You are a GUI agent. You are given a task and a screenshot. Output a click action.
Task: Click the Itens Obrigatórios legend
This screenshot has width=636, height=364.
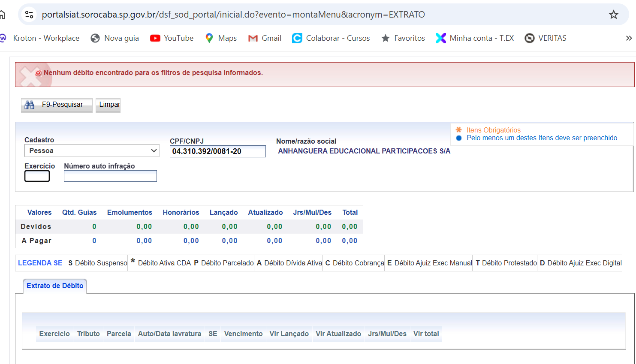494,130
